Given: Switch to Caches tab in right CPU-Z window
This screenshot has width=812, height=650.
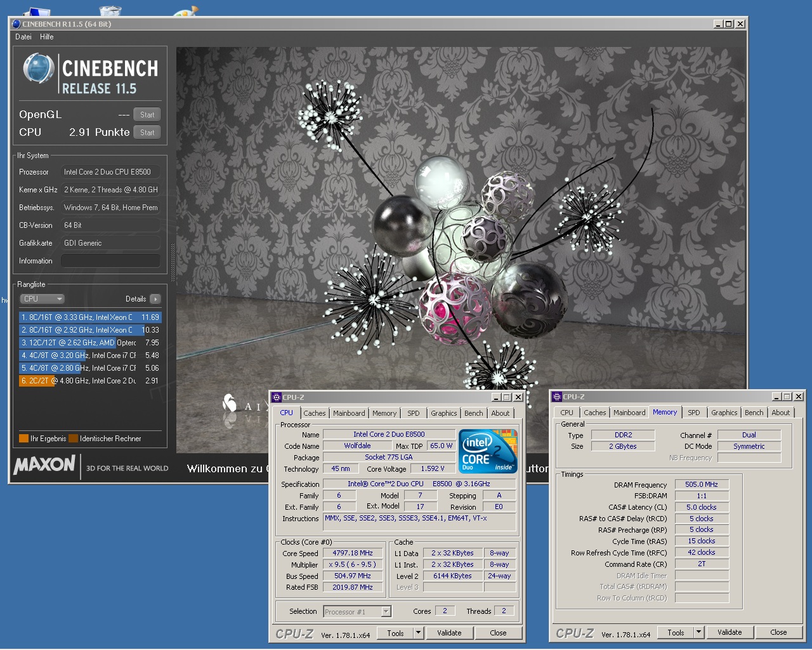Looking at the screenshot, I should pyautogui.click(x=594, y=413).
